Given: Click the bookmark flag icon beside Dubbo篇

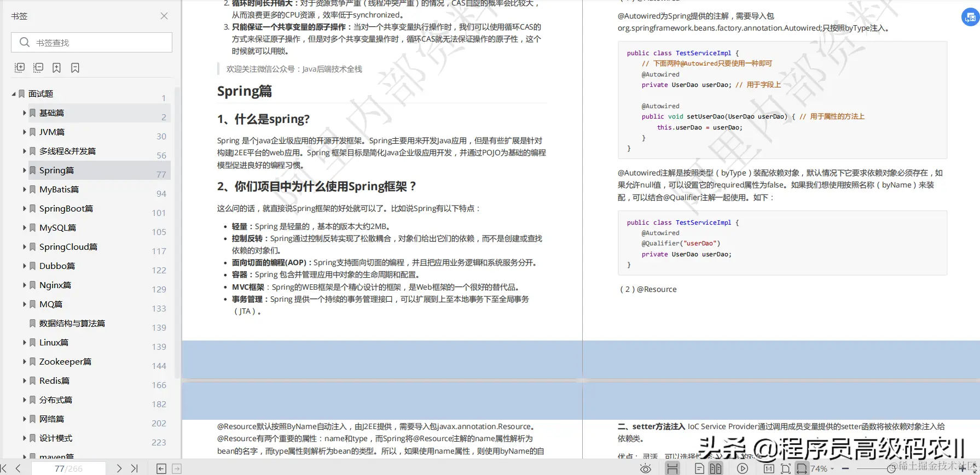Looking at the screenshot, I should click(33, 266).
